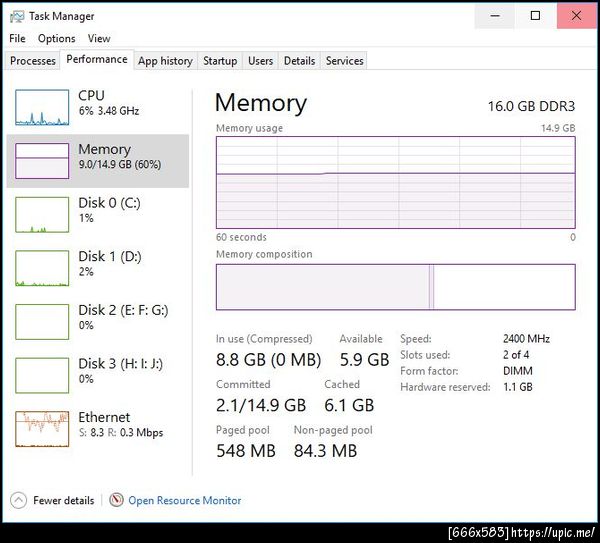Open the Options menu

click(x=56, y=39)
